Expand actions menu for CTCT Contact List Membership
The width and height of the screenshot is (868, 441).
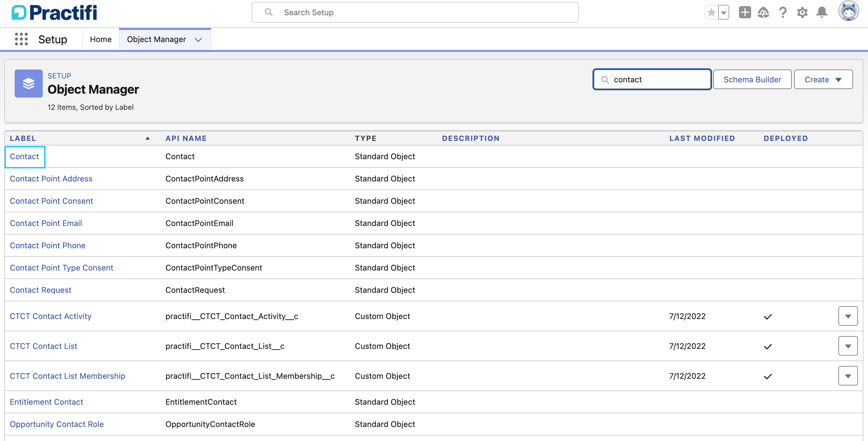[848, 376]
